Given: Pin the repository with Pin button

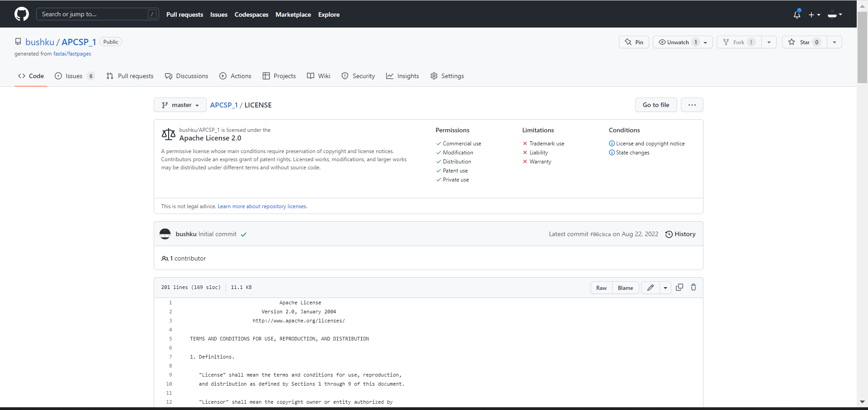Looking at the screenshot, I should 634,42.
